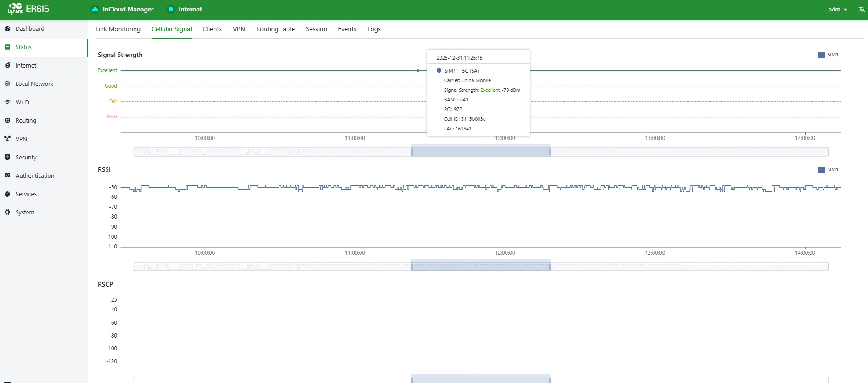Click the Wi-Fi signal icon
Screen dimensions: 868x383
click(x=7, y=102)
